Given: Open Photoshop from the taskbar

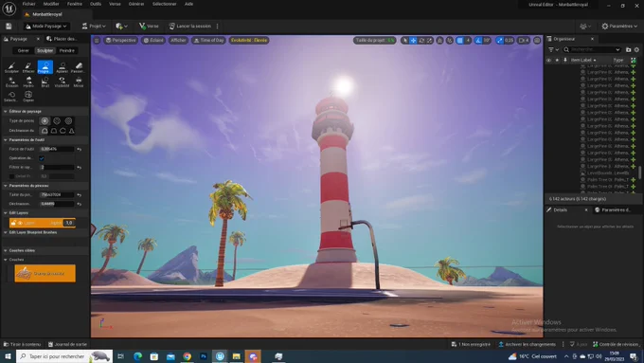Looking at the screenshot, I should point(204,356).
